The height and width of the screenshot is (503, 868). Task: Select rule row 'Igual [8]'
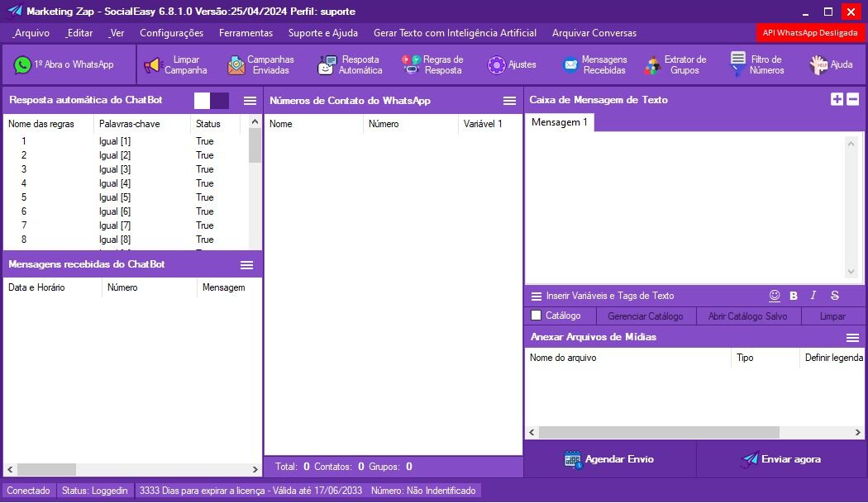(x=126, y=240)
